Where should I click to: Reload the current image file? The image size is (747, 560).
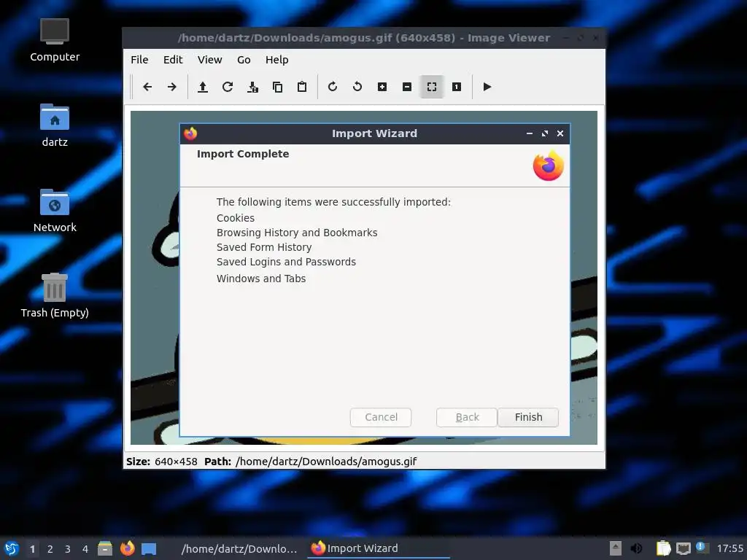coord(228,87)
